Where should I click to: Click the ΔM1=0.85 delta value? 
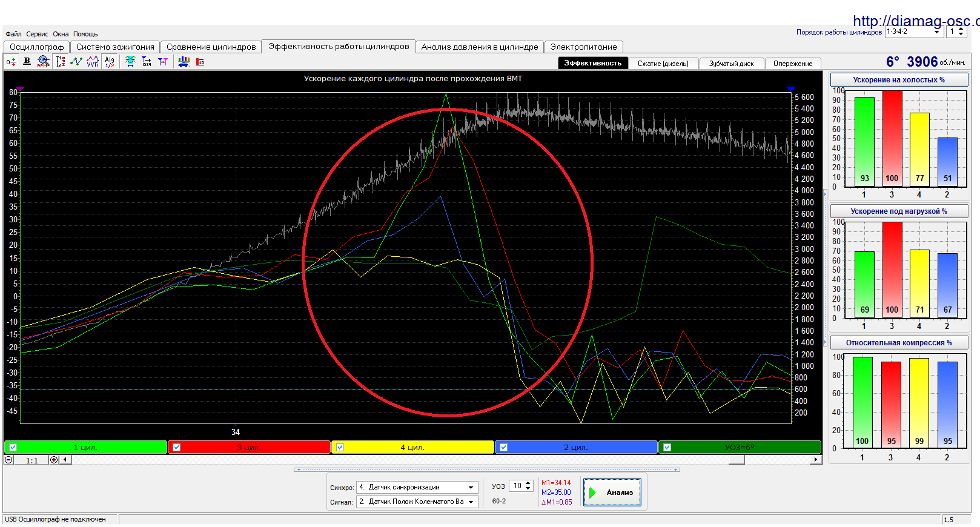click(x=557, y=502)
